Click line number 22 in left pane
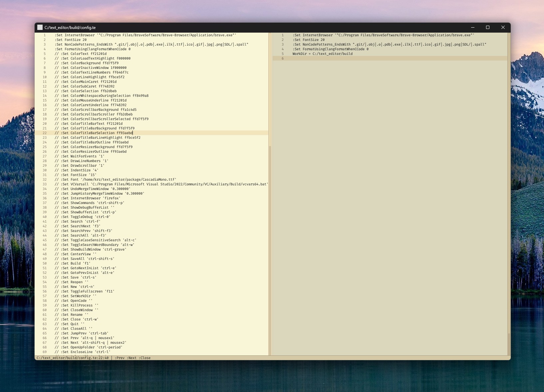This screenshot has height=392, width=544. pos(45,133)
